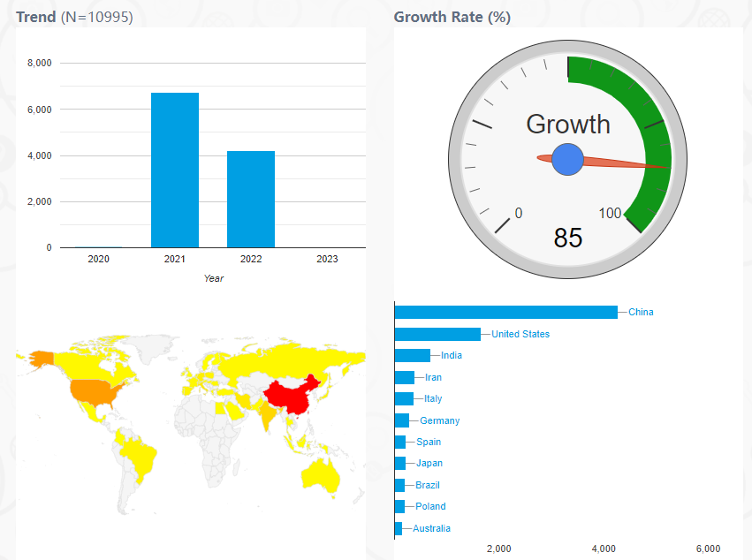
Task: Click the Growth gauge blue center hub
Action: (568, 159)
